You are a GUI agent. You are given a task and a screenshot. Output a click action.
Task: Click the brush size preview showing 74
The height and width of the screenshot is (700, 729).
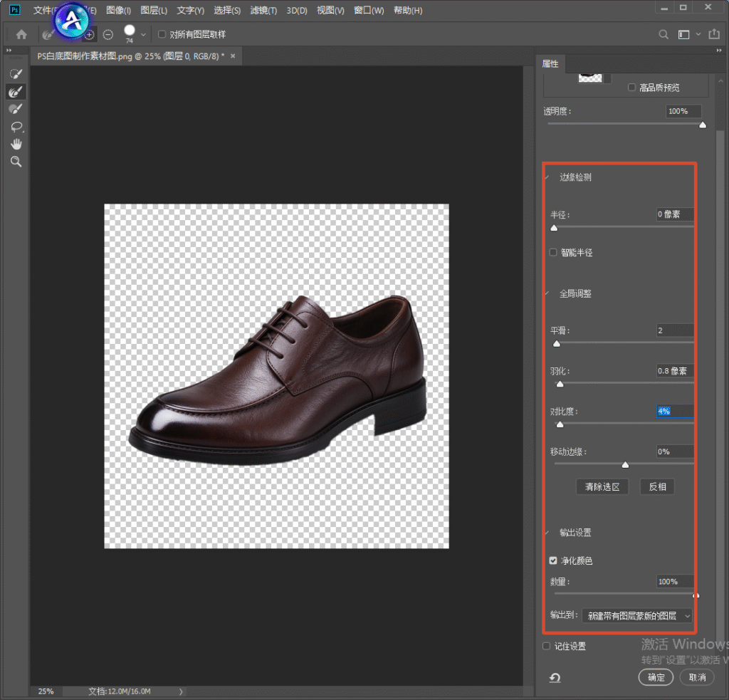[130, 33]
